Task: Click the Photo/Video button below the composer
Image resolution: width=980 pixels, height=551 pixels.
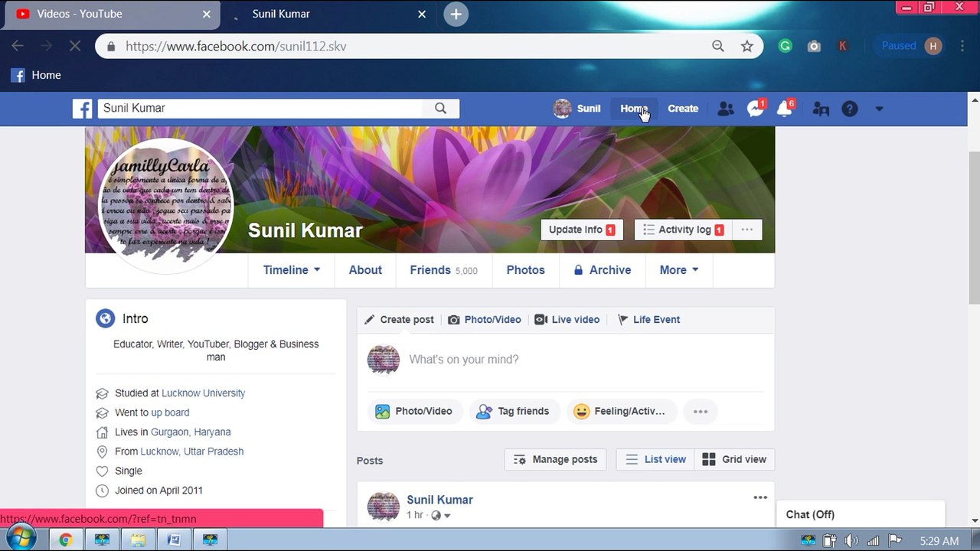Action: coord(415,411)
